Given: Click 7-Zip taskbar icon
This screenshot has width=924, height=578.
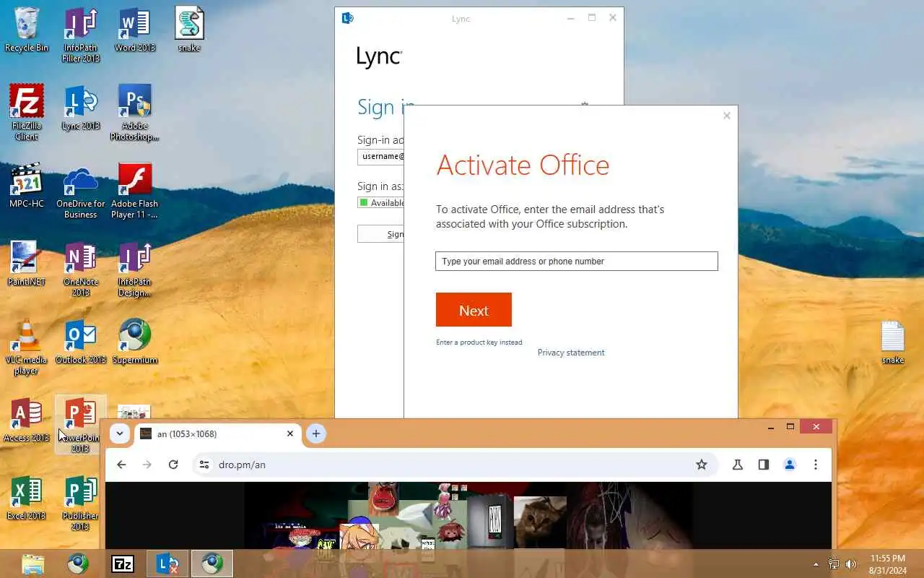Looking at the screenshot, I should pos(123,564).
